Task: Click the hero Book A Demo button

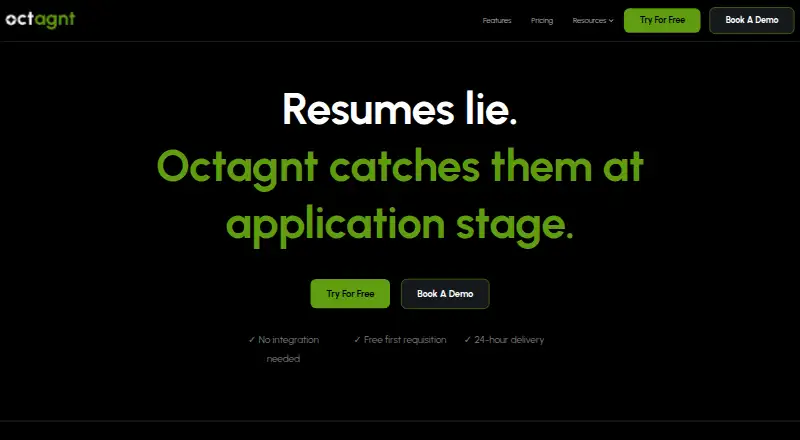Action: pos(445,294)
